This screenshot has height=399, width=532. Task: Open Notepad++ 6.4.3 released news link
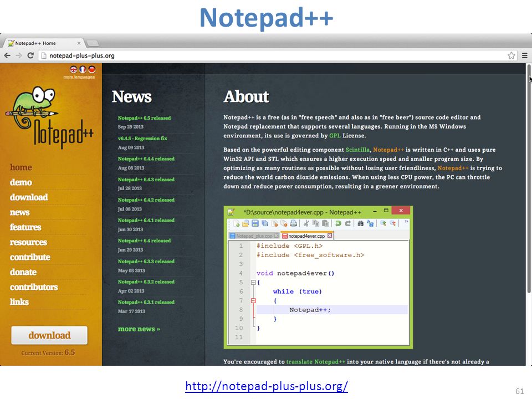click(146, 180)
